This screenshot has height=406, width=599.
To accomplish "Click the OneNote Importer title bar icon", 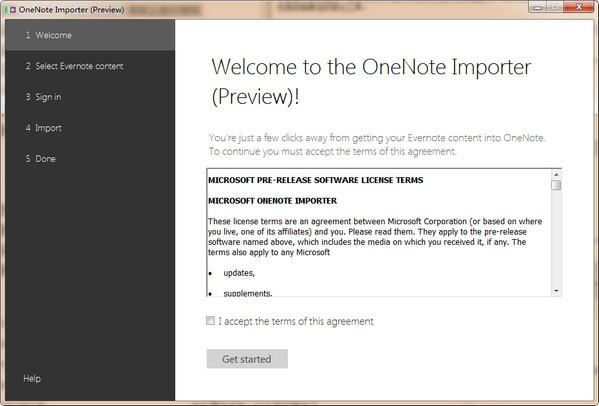I will click(x=11, y=10).
